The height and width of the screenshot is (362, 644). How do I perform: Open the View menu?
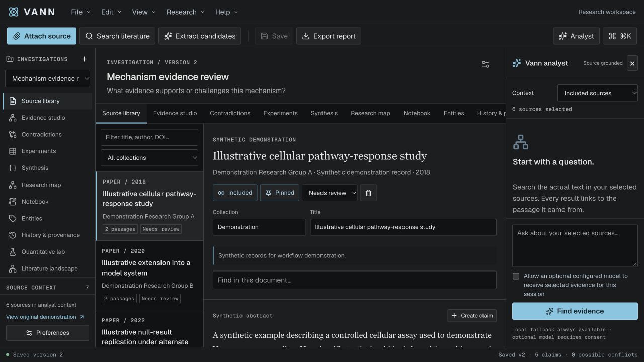click(144, 12)
